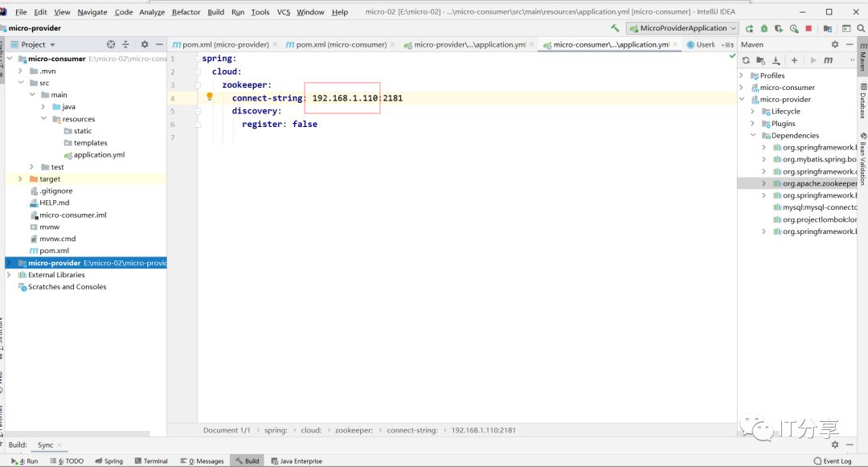This screenshot has height=467, width=868.
Task: Select the micro-provider module in the project tree
Action: (86, 263)
